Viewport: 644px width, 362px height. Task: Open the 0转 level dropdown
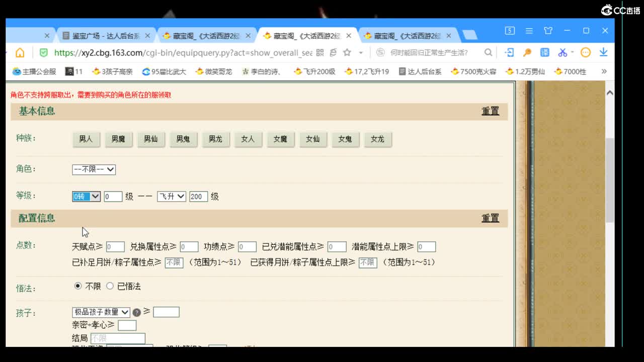coord(87,197)
